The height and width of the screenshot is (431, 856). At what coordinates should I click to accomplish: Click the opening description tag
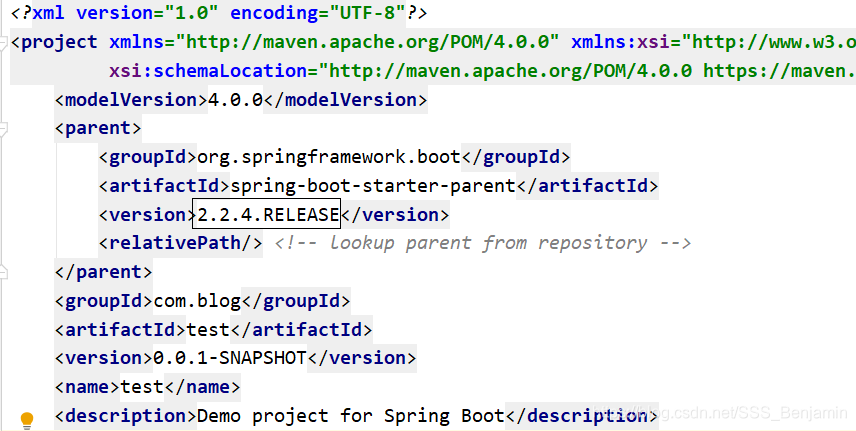126,416
